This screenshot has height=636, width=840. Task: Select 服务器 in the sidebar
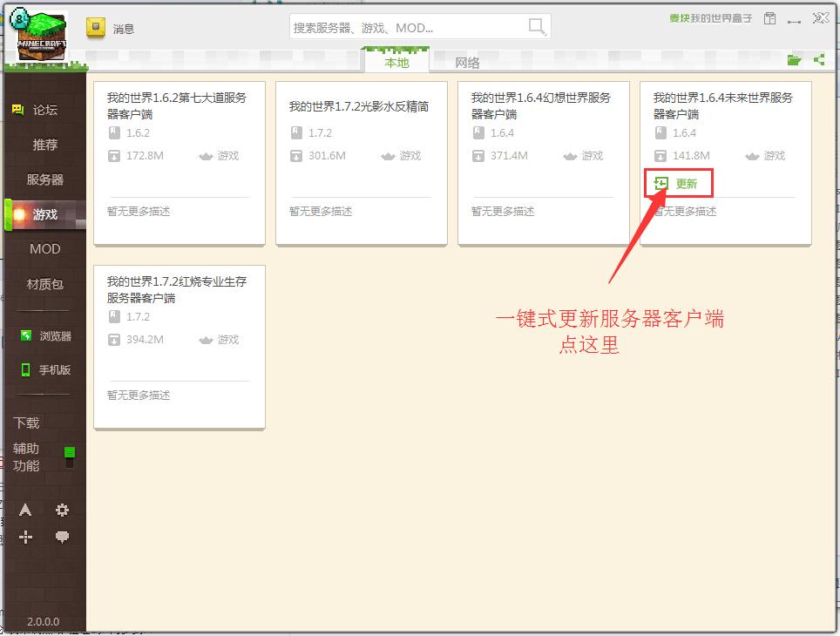pos(45,179)
